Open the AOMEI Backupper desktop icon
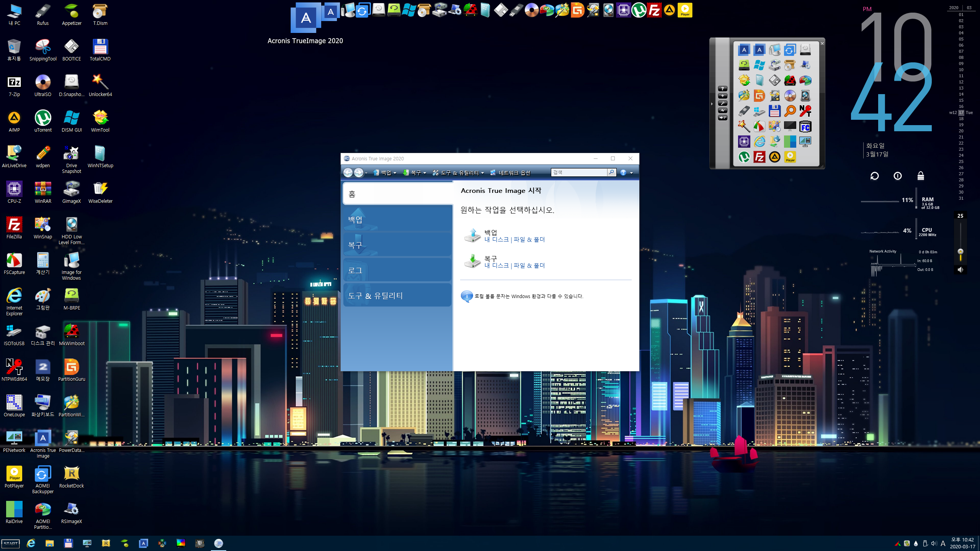This screenshot has height=551, width=980. pos(43,480)
